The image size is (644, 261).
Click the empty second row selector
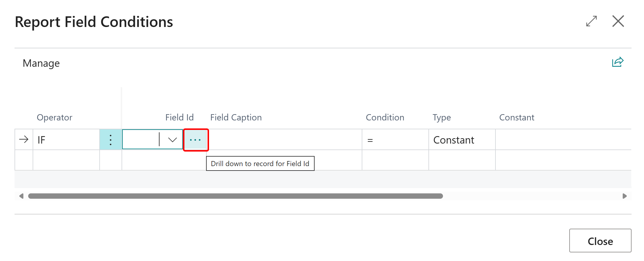(x=24, y=160)
